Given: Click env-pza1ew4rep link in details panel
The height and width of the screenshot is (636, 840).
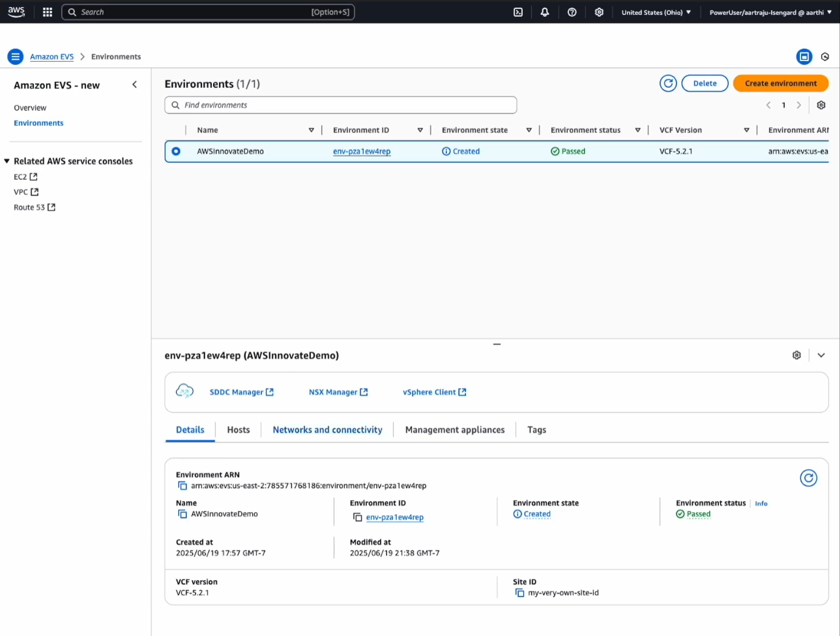Looking at the screenshot, I should (395, 517).
